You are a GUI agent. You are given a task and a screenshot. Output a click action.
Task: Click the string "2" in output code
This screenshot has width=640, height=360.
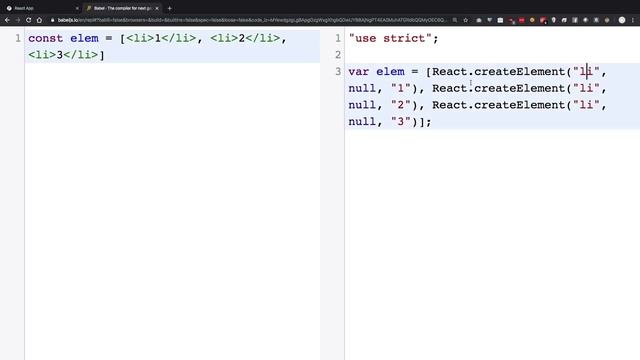[x=400, y=105]
